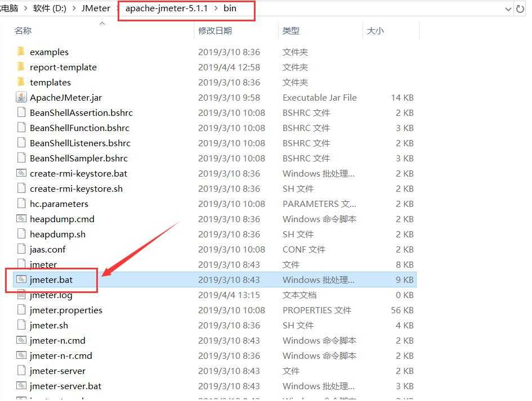The width and height of the screenshot is (532, 401).
Task: Select jmeter-n-r.cmd file name
Action: (61, 355)
